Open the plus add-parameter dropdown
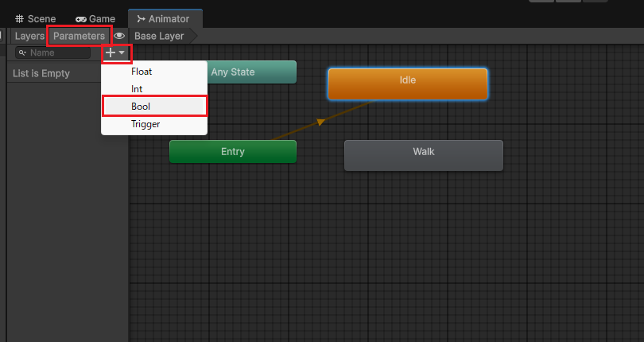The width and height of the screenshot is (644, 342). pyautogui.click(x=115, y=52)
